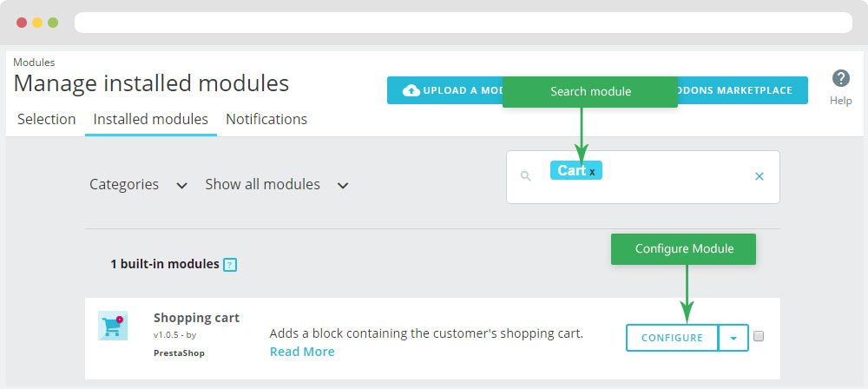Screen dimensions: 868x389
Task: Click the Upload a Module button
Action: [x=444, y=90]
